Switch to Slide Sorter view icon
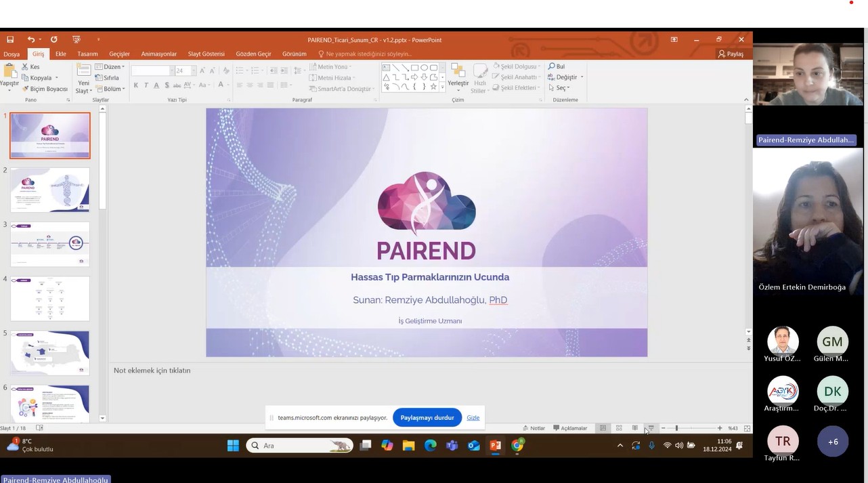This screenshot has height=483, width=868. pos(619,428)
